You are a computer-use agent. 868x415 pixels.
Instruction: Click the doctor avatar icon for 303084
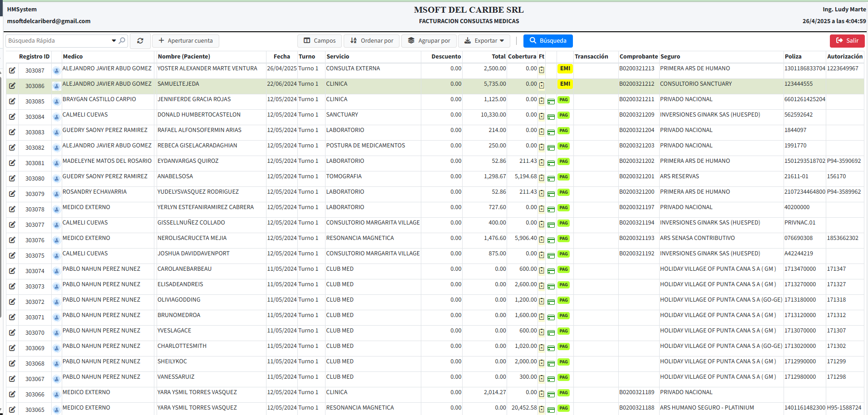[56, 117]
